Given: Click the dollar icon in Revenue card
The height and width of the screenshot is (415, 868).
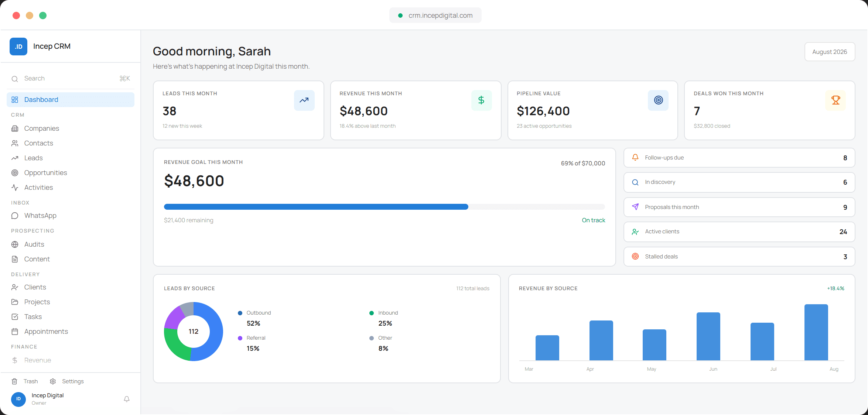Looking at the screenshot, I should (481, 100).
